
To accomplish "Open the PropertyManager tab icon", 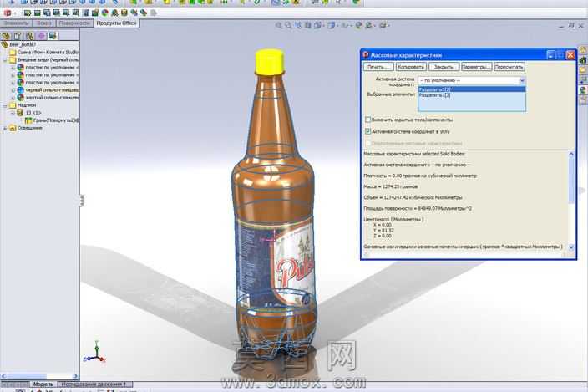I will (18, 36).
